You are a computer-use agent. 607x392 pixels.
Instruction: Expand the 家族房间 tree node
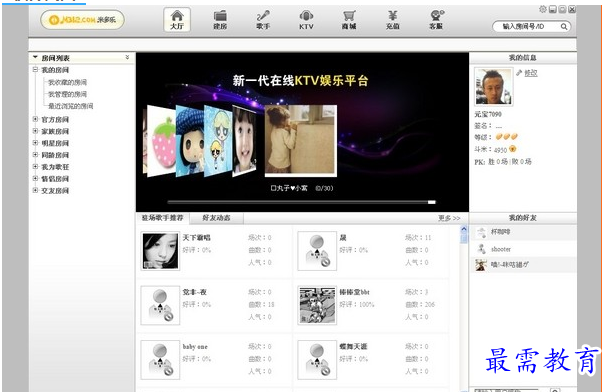pos(35,131)
